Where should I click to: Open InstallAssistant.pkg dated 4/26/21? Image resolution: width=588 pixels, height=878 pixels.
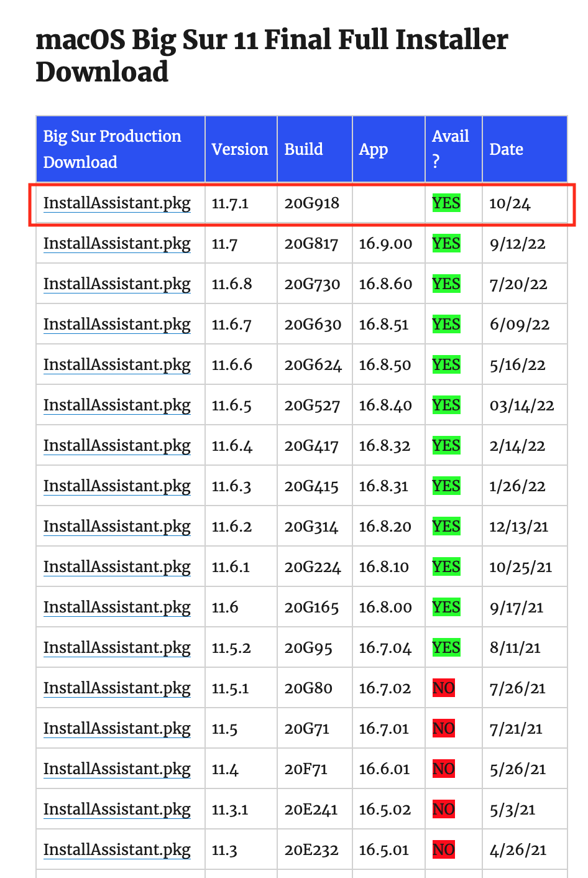pos(117,850)
